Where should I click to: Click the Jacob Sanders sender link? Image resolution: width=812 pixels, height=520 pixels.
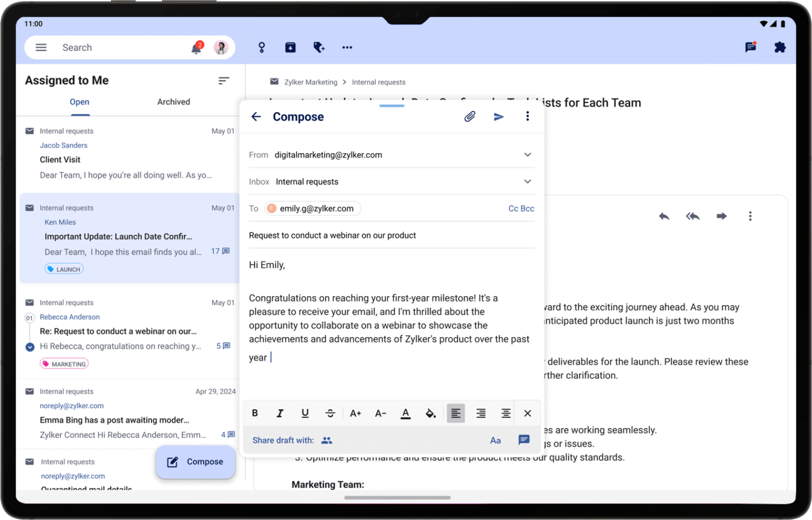coord(63,145)
